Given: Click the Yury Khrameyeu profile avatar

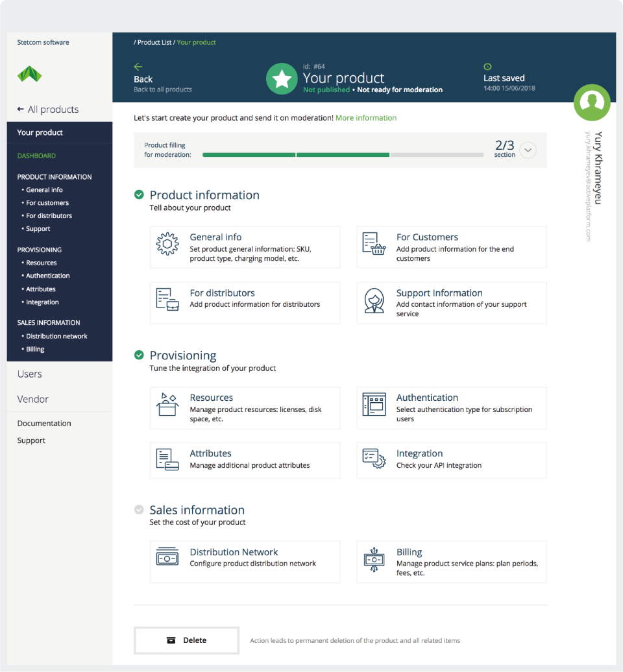Looking at the screenshot, I should click(591, 102).
